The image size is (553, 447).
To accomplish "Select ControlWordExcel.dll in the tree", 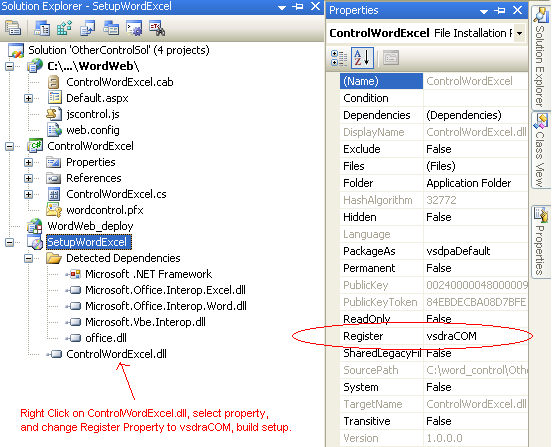I will [x=116, y=354].
